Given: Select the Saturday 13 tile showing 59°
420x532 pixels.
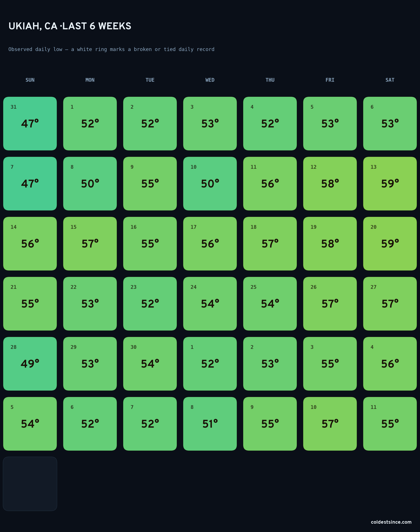Looking at the screenshot, I should pos(390,183).
